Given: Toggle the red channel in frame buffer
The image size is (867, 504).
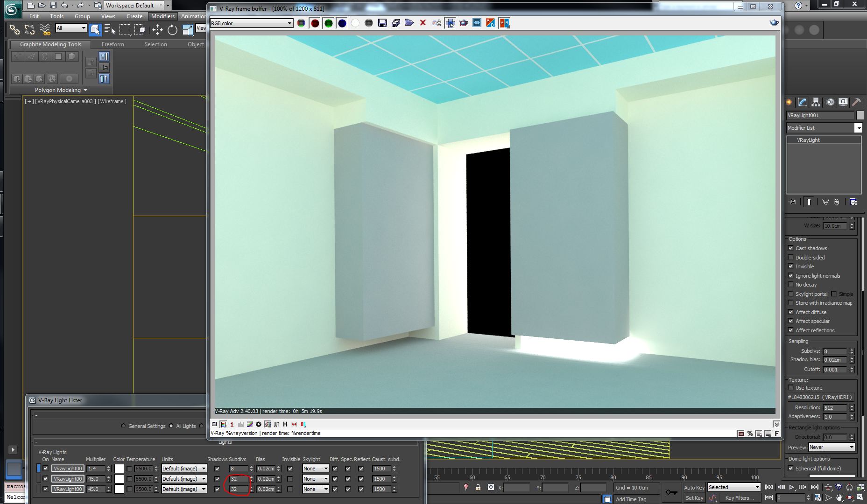Looking at the screenshot, I should (x=315, y=23).
